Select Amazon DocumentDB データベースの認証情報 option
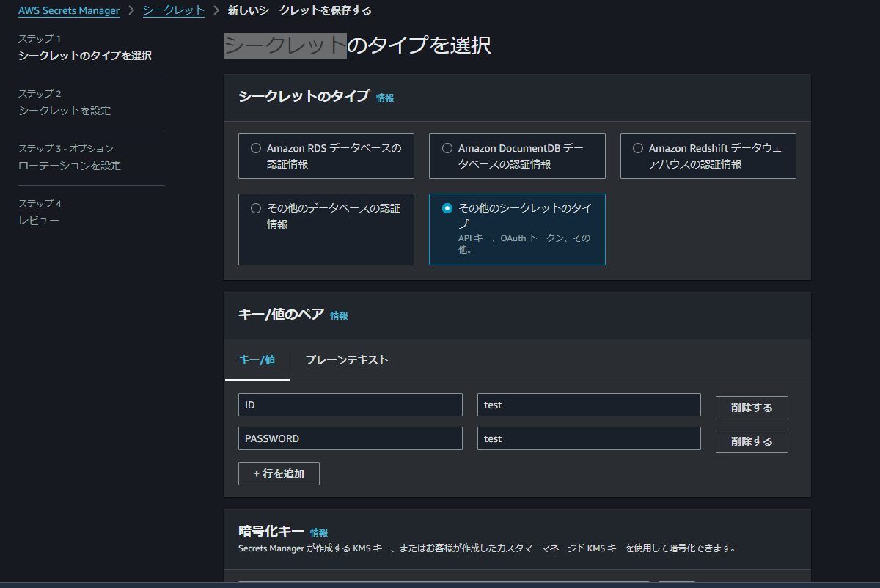Image resolution: width=880 pixels, height=588 pixels. pos(447,148)
